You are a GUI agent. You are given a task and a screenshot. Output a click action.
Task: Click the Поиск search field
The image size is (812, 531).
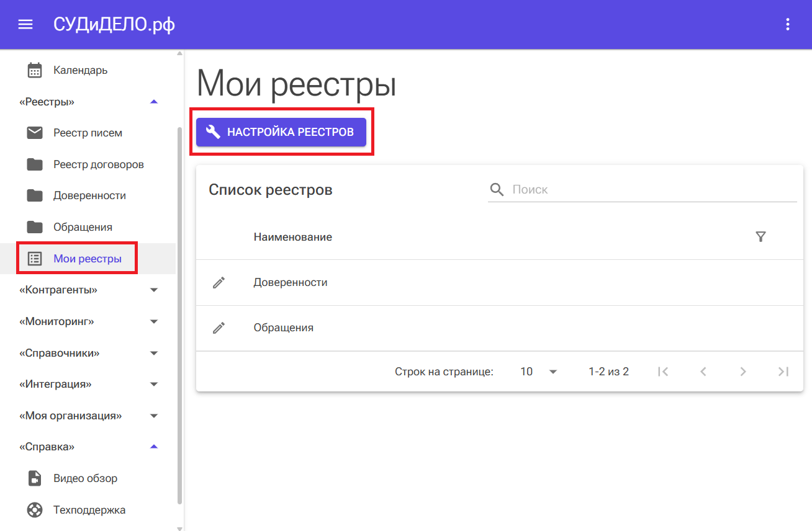[652, 189]
